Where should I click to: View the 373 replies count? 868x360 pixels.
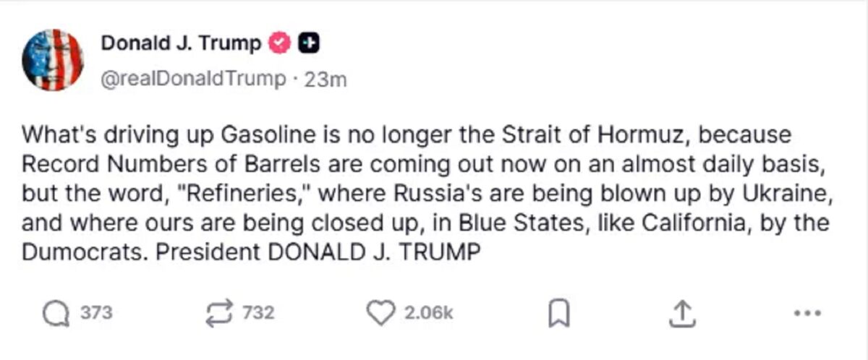[96, 313]
